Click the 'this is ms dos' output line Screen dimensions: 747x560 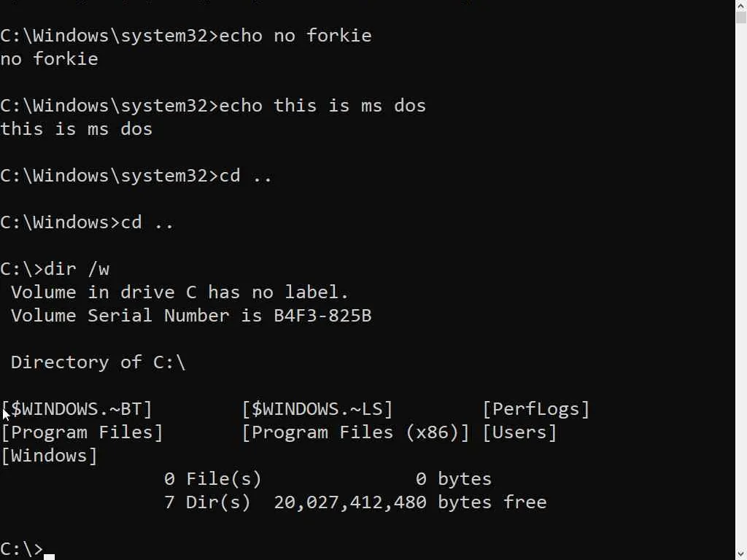[77, 129]
